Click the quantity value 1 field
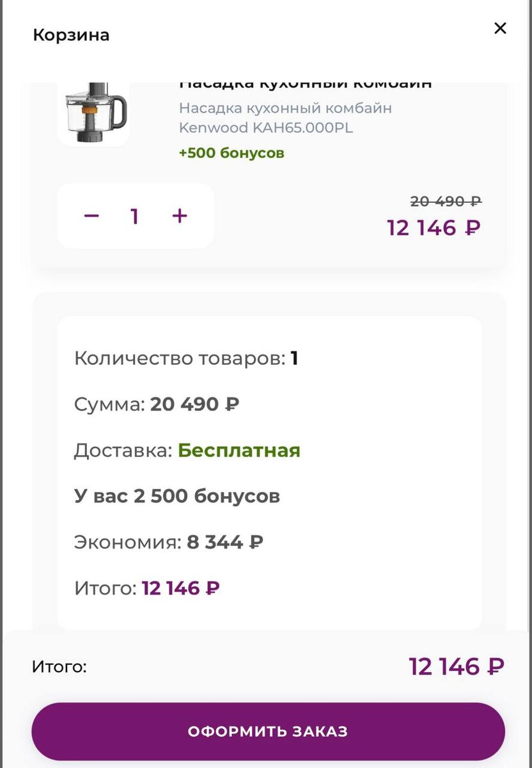 click(135, 216)
